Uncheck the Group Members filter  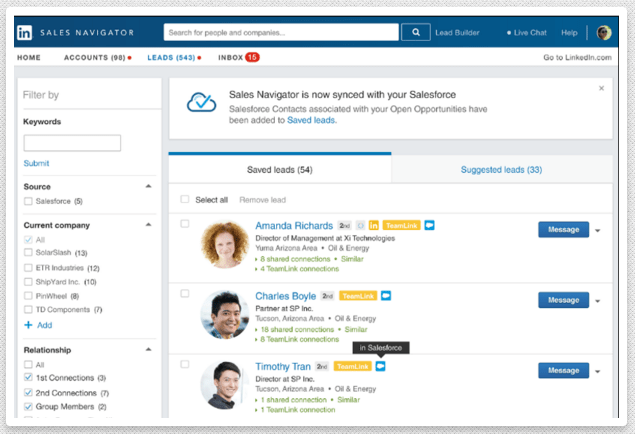(28, 406)
